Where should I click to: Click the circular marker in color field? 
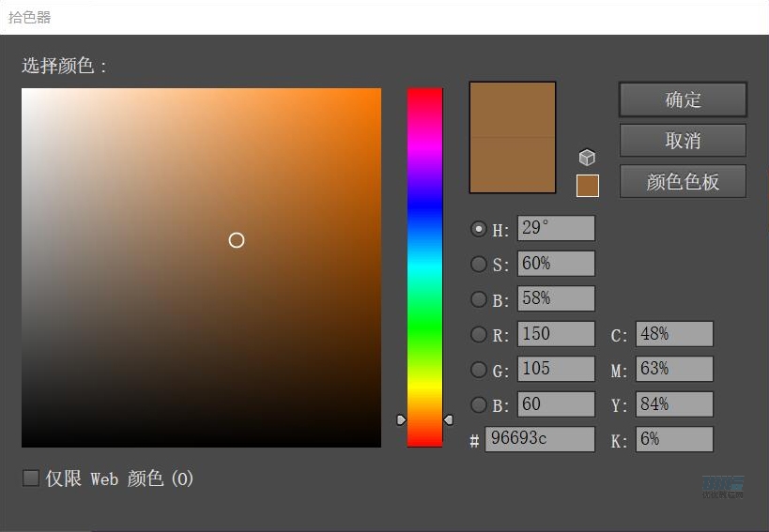click(237, 240)
